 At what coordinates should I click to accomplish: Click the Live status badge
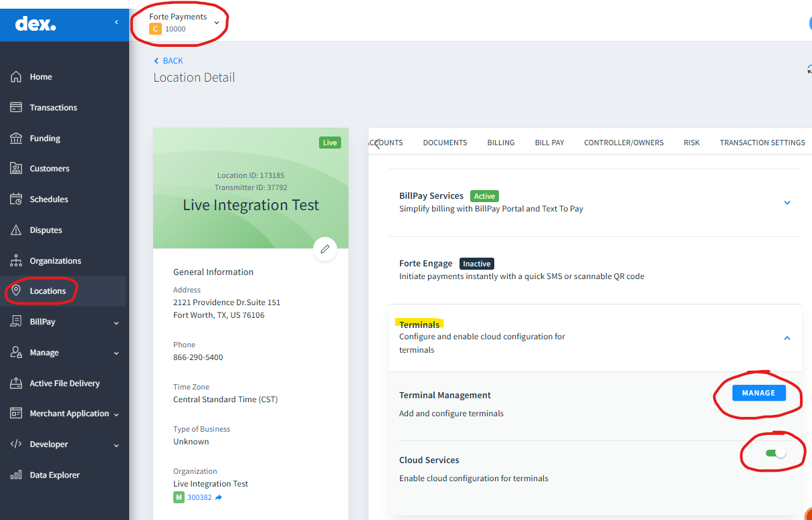point(330,143)
